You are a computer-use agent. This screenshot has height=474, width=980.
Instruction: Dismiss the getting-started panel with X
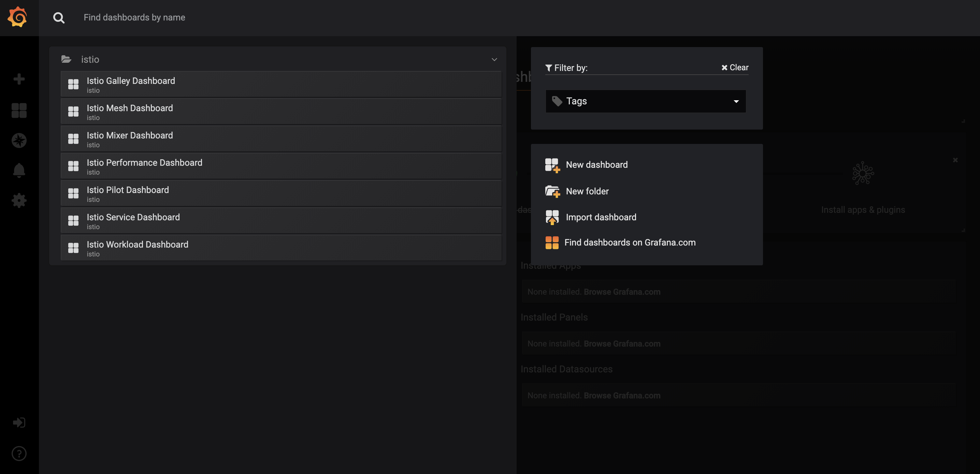click(955, 160)
